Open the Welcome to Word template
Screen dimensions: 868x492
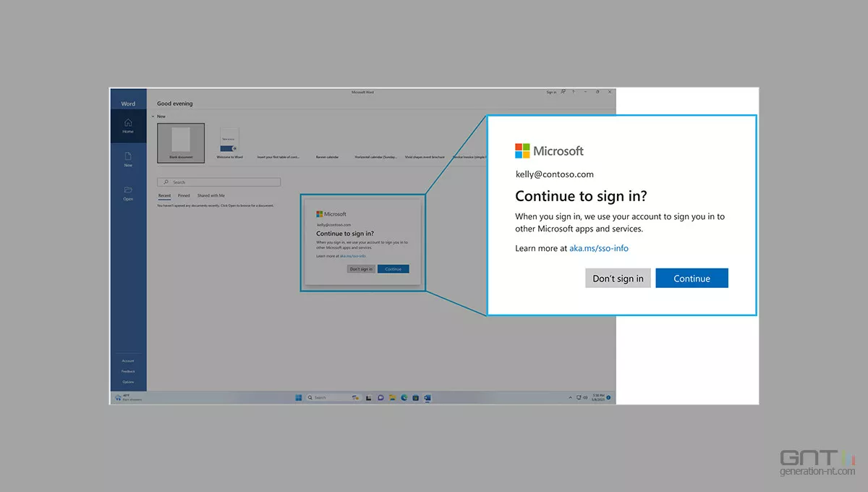pos(229,143)
